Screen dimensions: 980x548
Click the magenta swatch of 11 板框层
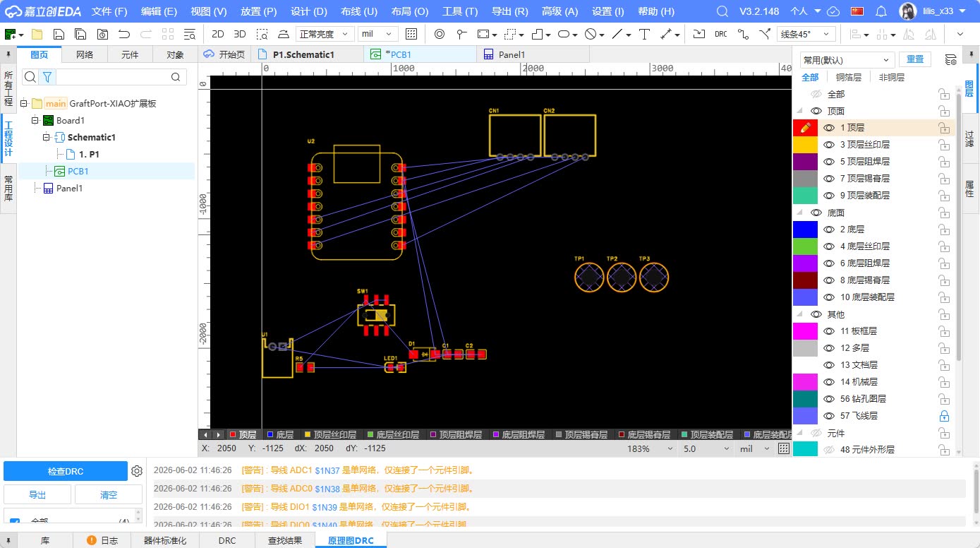(x=805, y=331)
